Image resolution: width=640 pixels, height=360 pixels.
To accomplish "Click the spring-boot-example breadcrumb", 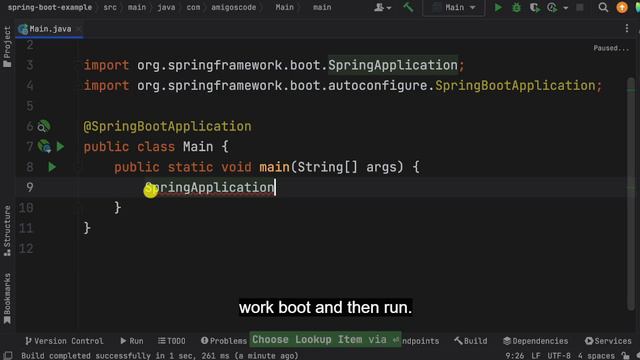I will coord(50,7).
